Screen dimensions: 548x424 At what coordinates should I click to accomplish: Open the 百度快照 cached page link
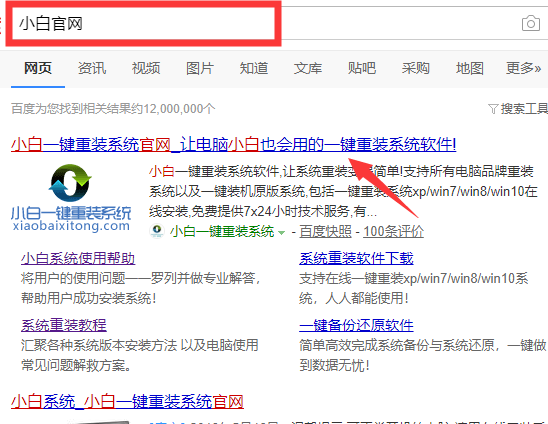click(x=325, y=231)
